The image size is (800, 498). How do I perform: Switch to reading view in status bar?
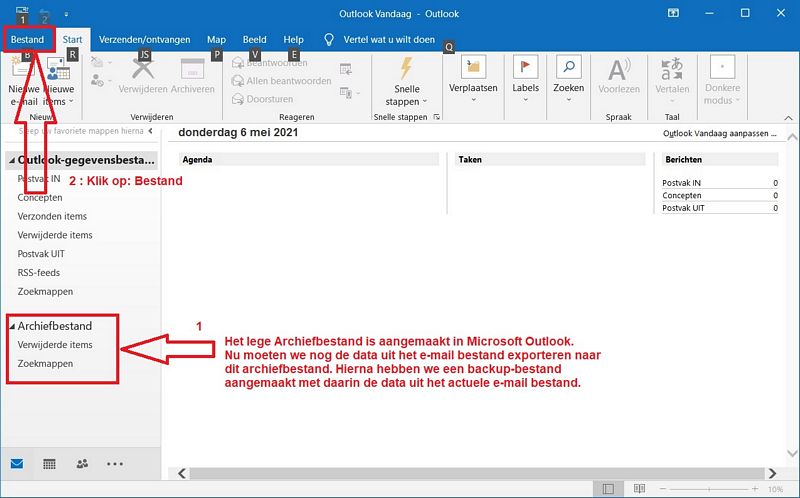coord(639,489)
